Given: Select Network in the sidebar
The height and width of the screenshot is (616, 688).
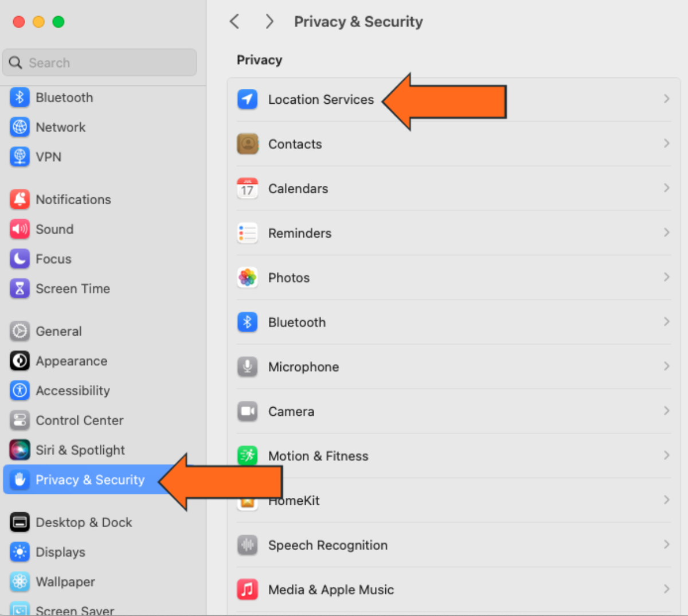Looking at the screenshot, I should (61, 127).
